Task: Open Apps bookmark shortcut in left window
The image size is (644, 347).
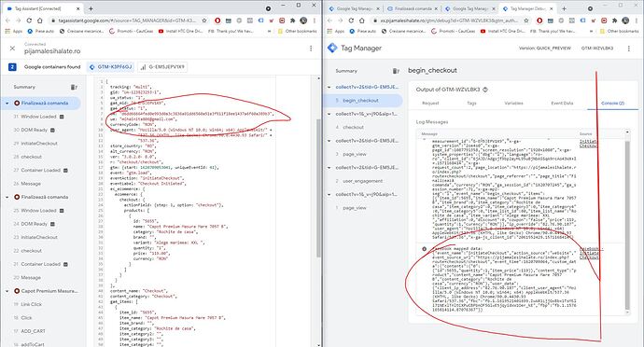Action: [14, 31]
